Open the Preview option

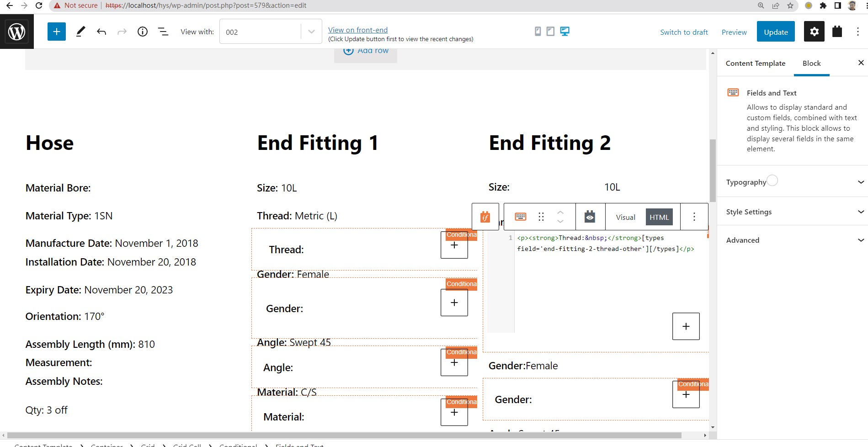point(734,32)
